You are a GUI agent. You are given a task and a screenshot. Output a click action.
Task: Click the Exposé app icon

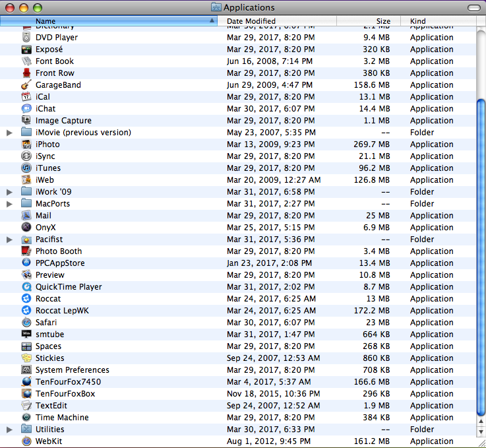tap(26, 49)
